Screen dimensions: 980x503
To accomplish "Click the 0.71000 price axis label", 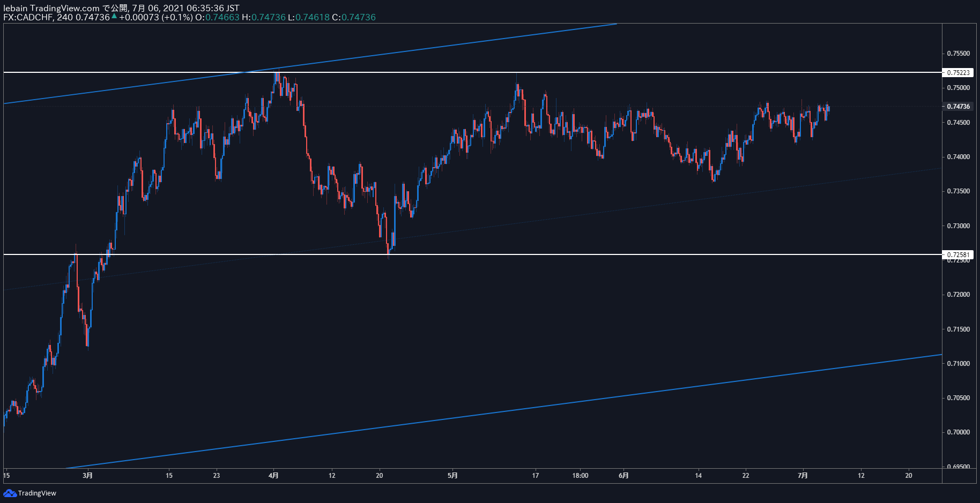I will coord(958,364).
